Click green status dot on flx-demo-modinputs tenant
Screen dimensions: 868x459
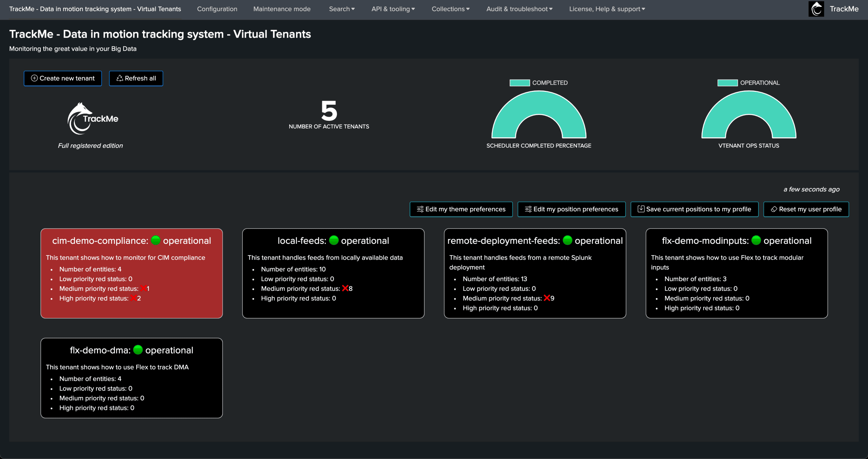pyautogui.click(x=756, y=240)
